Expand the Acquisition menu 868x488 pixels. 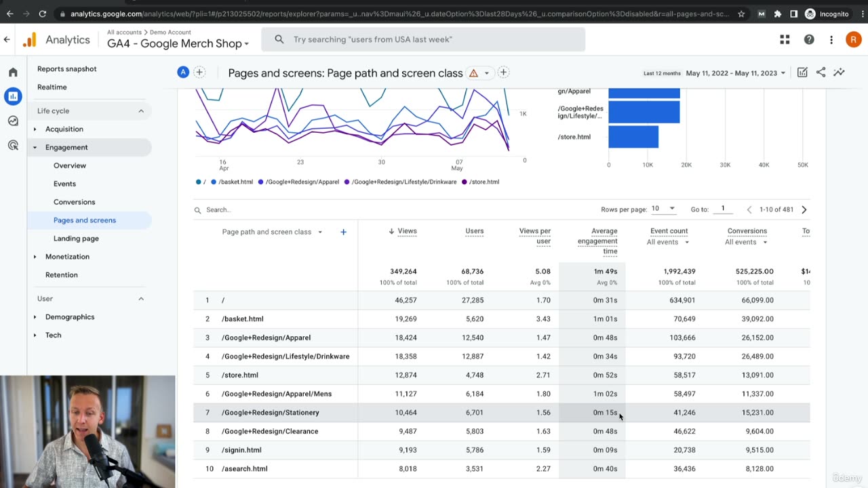[64, 129]
